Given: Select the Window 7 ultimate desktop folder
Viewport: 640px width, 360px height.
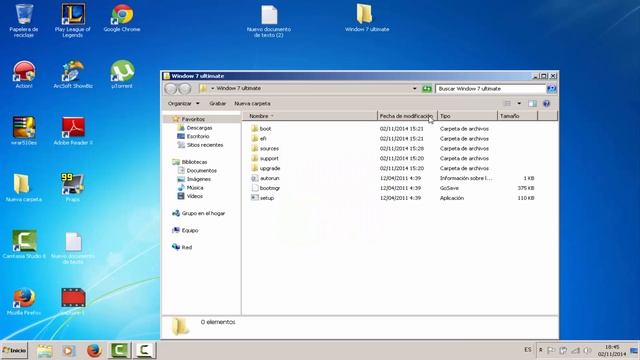Looking at the screenshot, I should point(367,18).
